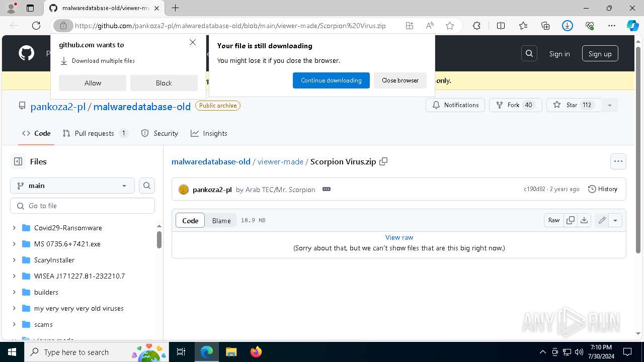This screenshot has width=644, height=362.
Task: Open the viewer-made breadcrumb link
Action: point(280,161)
